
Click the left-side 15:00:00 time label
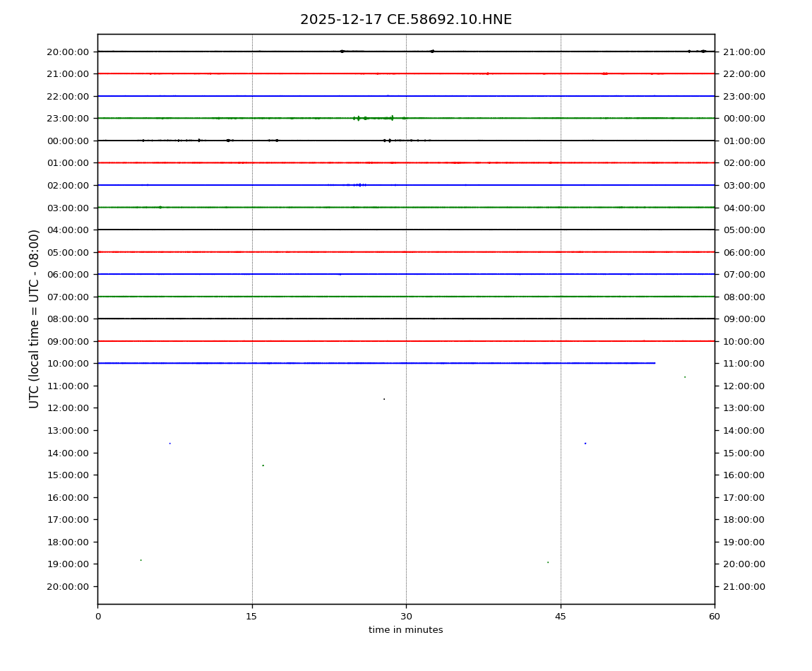click(x=68, y=475)
